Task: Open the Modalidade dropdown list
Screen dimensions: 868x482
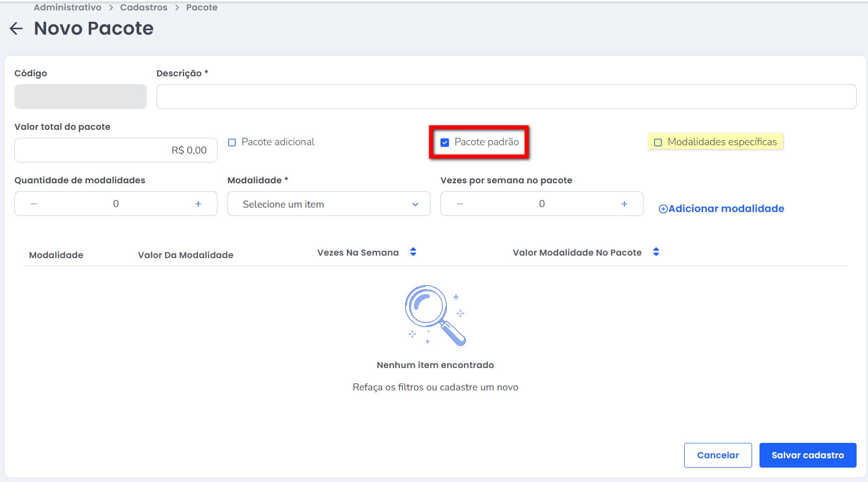Action: point(328,204)
